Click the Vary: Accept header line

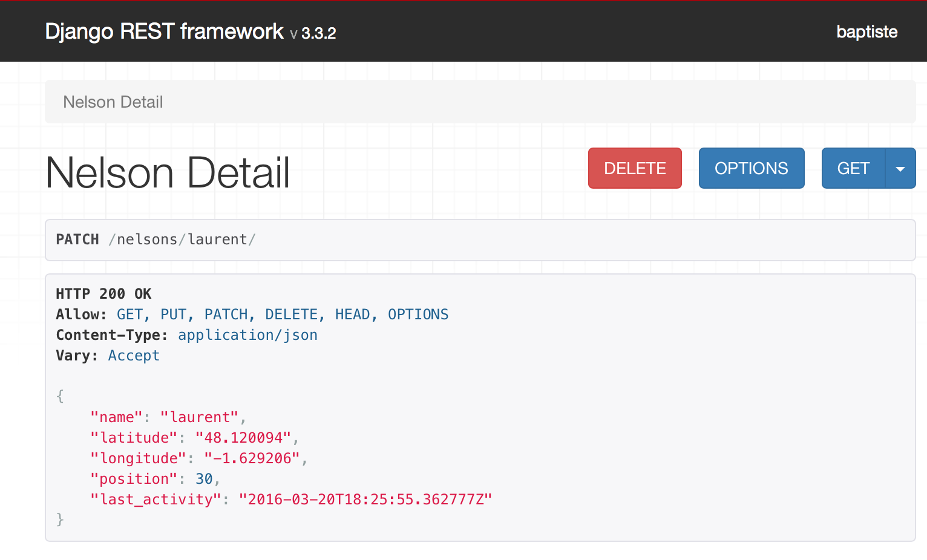pyautogui.click(x=108, y=356)
